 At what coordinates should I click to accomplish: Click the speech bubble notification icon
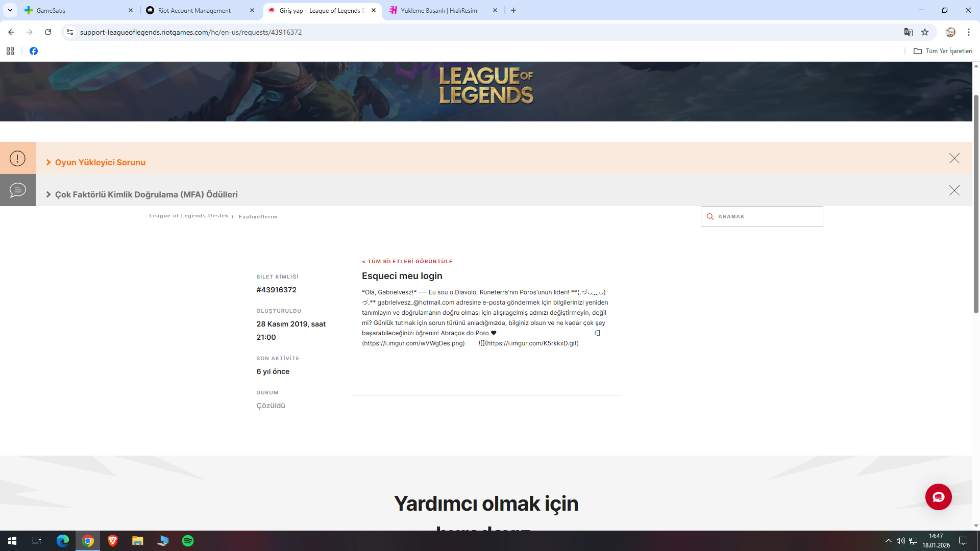coord(17,190)
